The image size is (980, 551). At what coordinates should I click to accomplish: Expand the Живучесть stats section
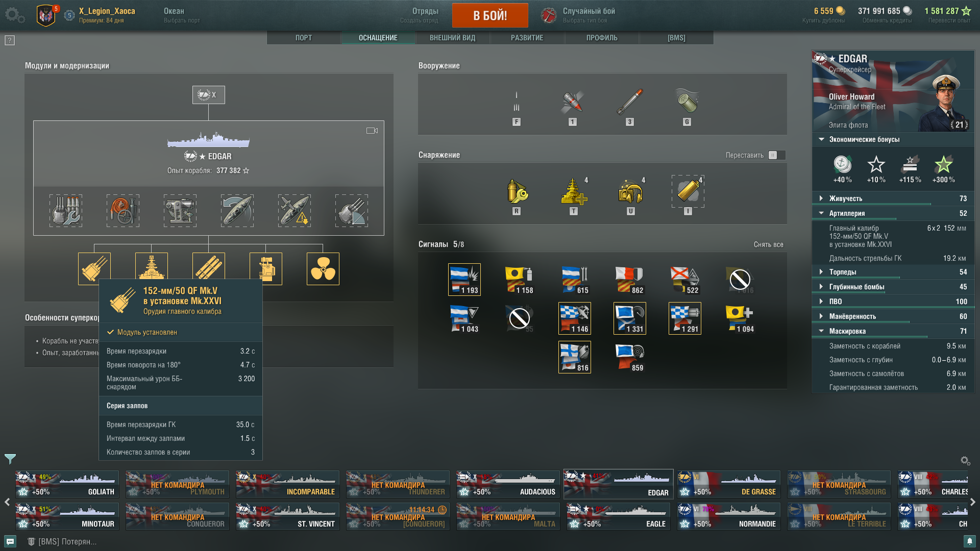pos(893,198)
